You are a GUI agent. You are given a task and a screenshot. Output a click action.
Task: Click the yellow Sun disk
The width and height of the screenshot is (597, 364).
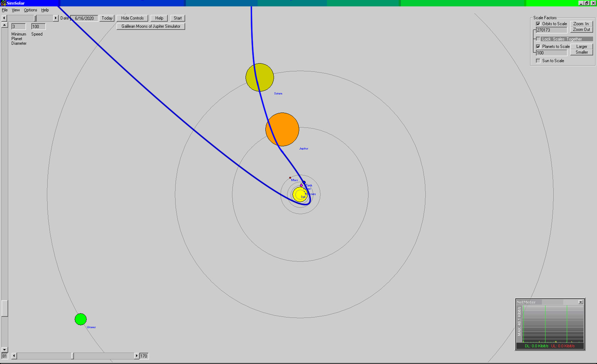pos(300,194)
